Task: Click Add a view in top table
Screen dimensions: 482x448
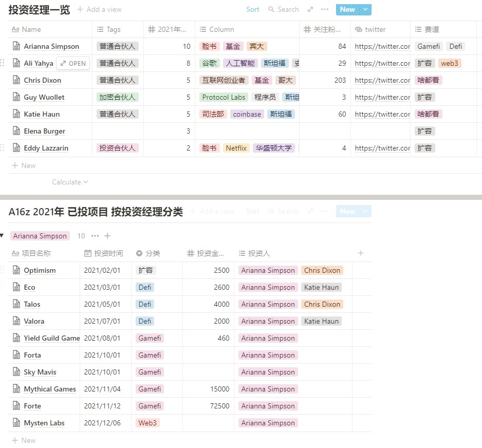Action: (x=99, y=9)
